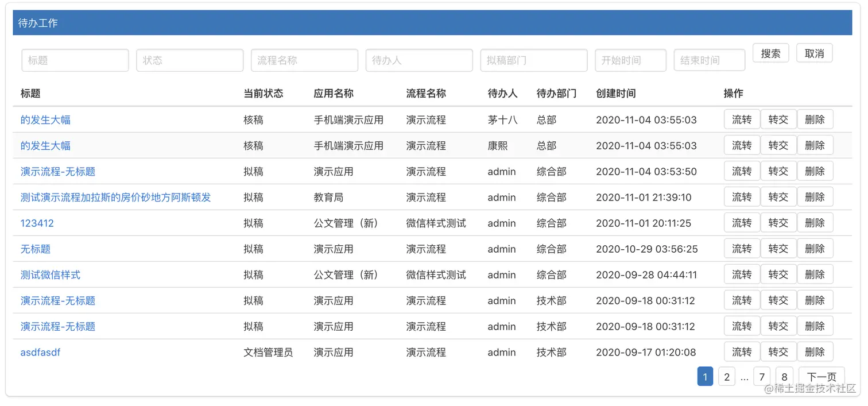
Task: Click the 标题 search input field
Action: pyautogui.click(x=75, y=60)
